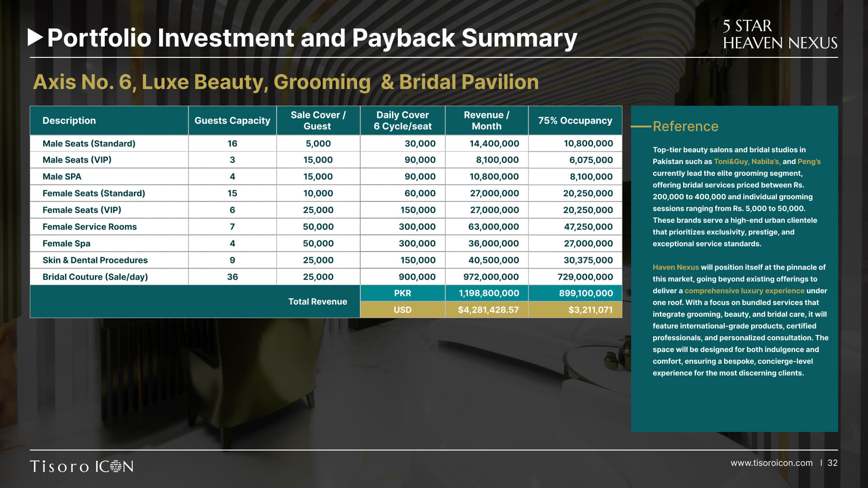Select the Male Seats (VIP) row label
The width and height of the screenshot is (868, 488).
coord(77,160)
